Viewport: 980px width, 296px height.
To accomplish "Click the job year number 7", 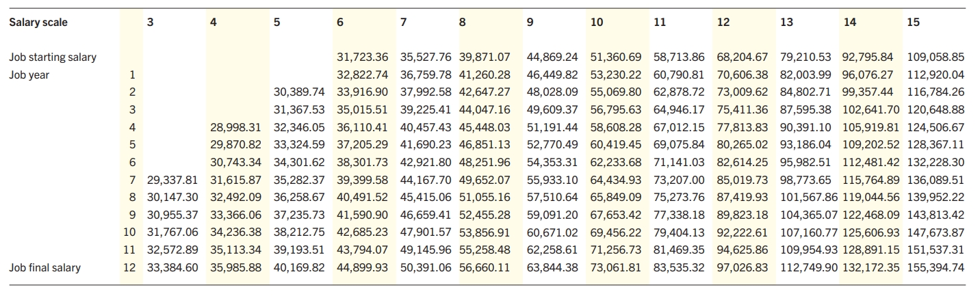I will 133,180.
